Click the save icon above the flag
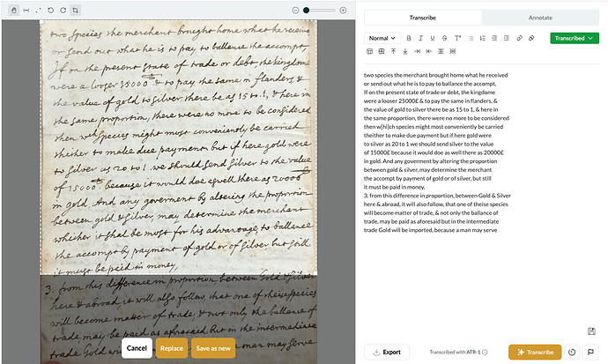Viewport: 608px width, 364px height. (x=589, y=331)
